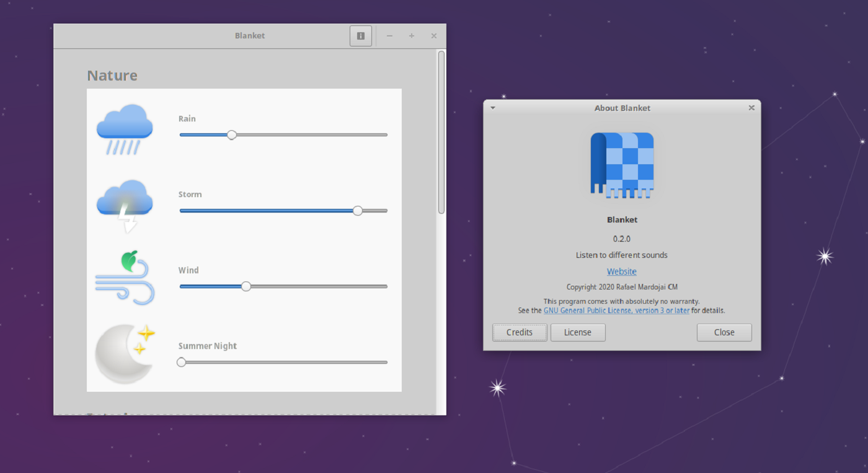Click the Storm volume slider handle
868x473 pixels.
358,211
